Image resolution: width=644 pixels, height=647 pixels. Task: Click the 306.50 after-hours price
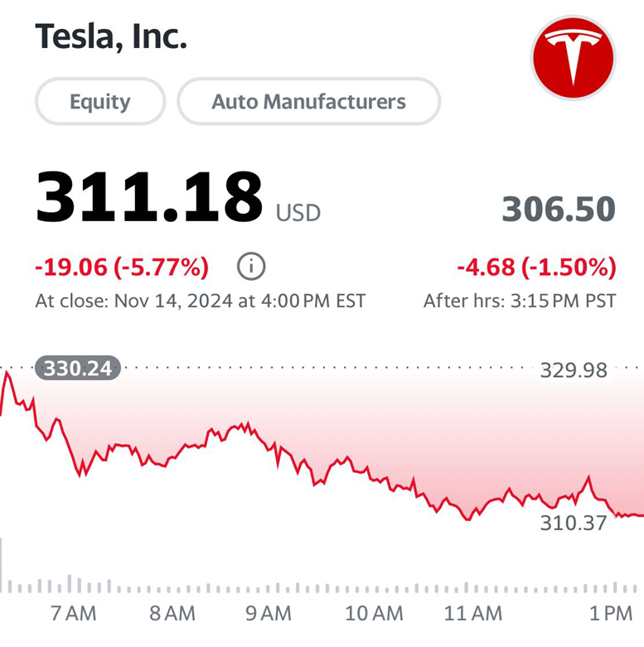tap(559, 209)
